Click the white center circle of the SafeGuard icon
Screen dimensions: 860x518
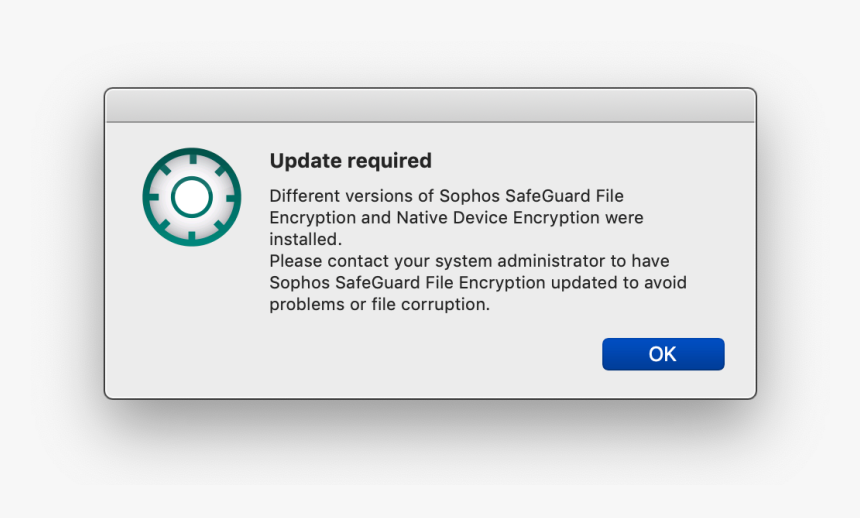(192, 196)
